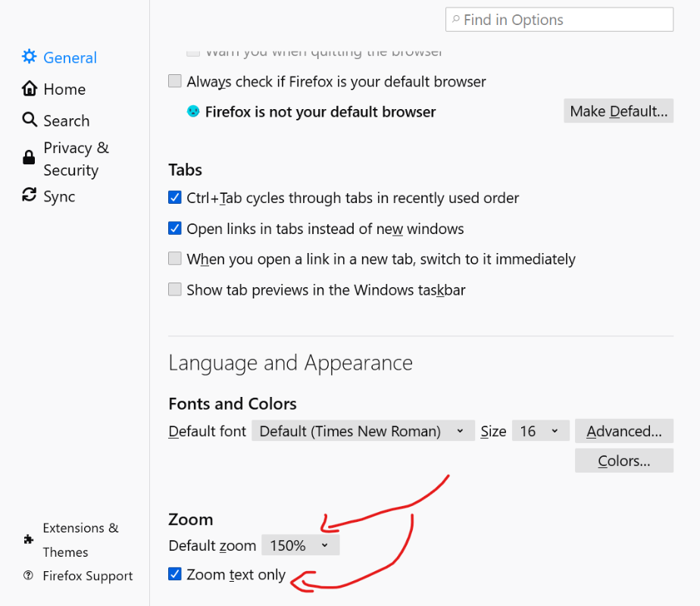Open the Default font dropdown
700x606 pixels.
pos(363,431)
